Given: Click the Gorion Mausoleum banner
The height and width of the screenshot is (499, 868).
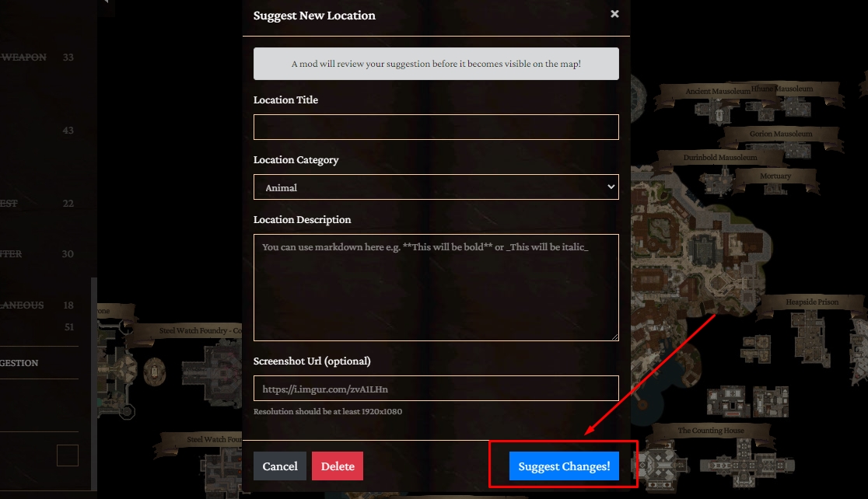Looking at the screenshot, I should click(781, 134).
